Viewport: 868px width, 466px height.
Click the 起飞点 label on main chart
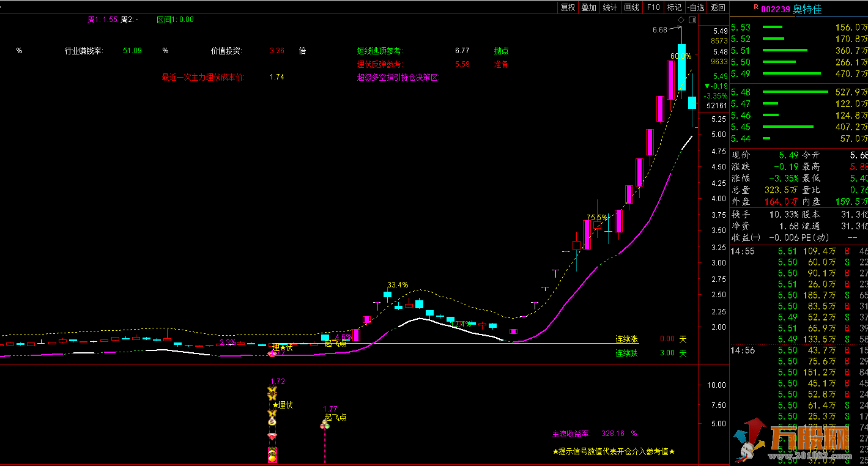[x=335, y=342]
